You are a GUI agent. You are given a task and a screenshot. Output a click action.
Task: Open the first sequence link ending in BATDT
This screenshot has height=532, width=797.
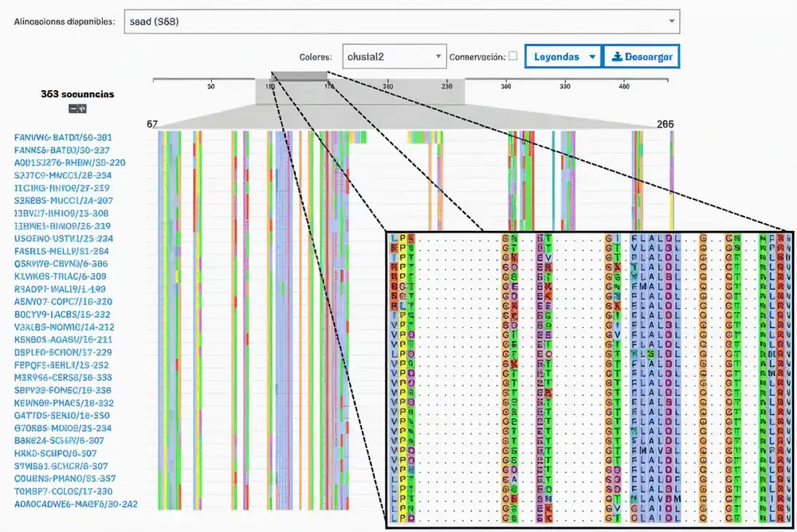pos(63,138)
